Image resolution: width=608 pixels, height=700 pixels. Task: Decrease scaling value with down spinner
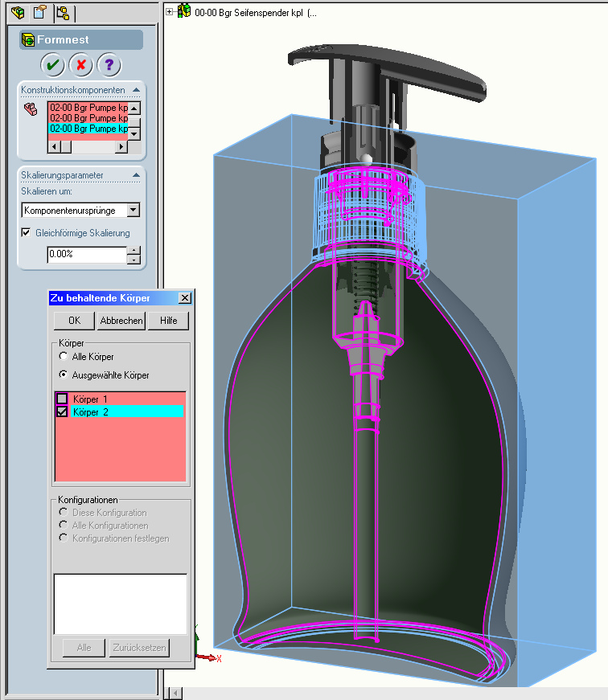coord(134,260)
